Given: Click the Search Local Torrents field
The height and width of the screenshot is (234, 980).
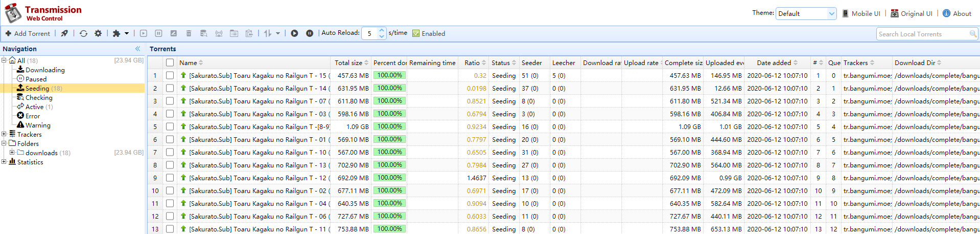Looking at the screenshot, I should (x=922, y=34).
